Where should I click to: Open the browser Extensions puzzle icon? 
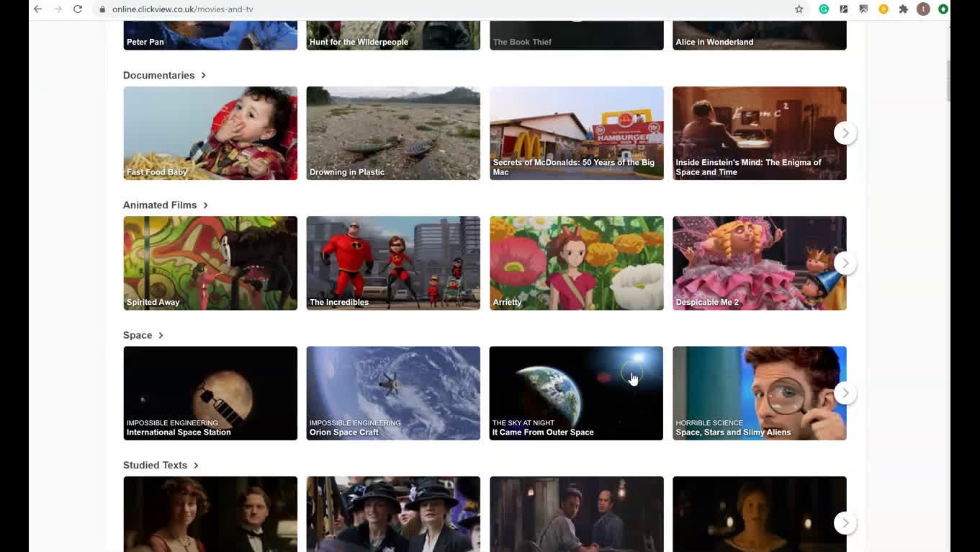click(903, 9)
